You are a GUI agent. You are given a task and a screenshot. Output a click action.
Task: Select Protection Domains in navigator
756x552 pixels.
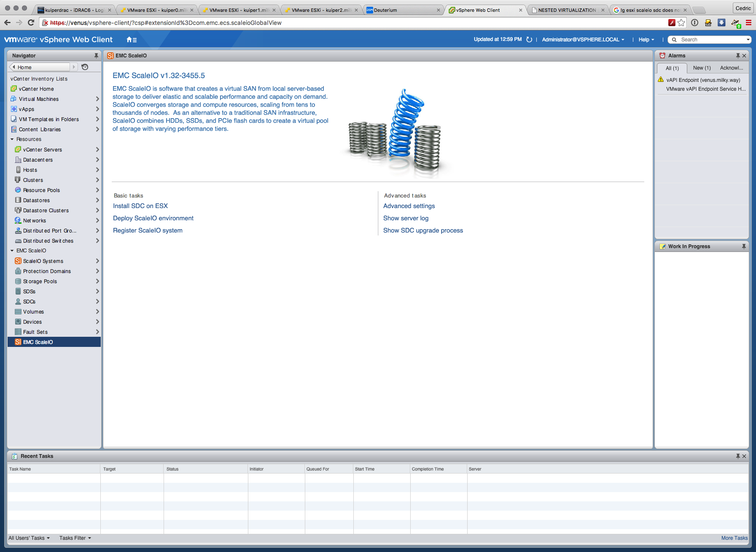click(x=47, y=271)
